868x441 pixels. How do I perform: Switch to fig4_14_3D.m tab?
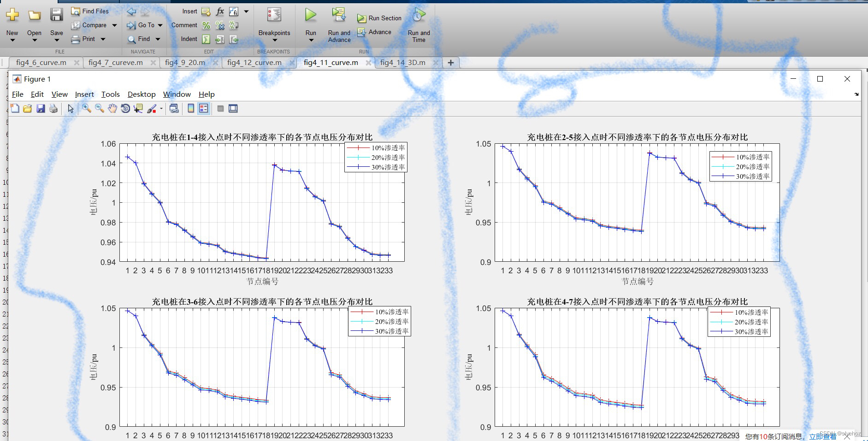(x=403, y=62)
